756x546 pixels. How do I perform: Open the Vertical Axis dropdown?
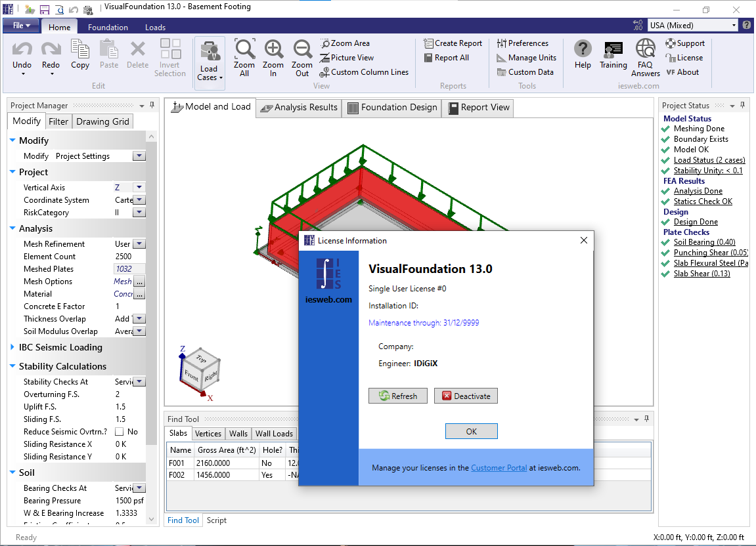[x=139, y=188]
